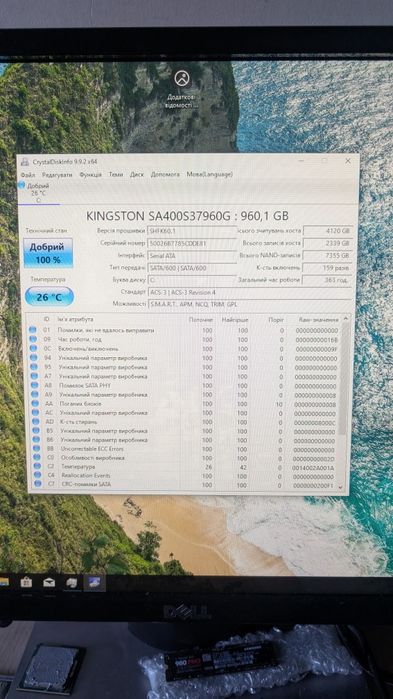Open the Додаткові відомості desktop icon

(182, 90)
